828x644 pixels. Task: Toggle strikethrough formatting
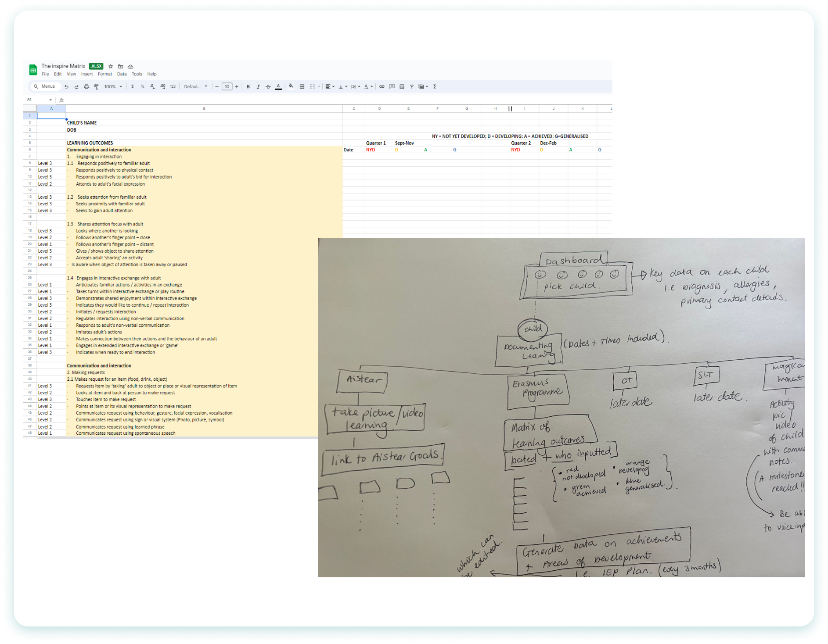(x=268, y=87)
